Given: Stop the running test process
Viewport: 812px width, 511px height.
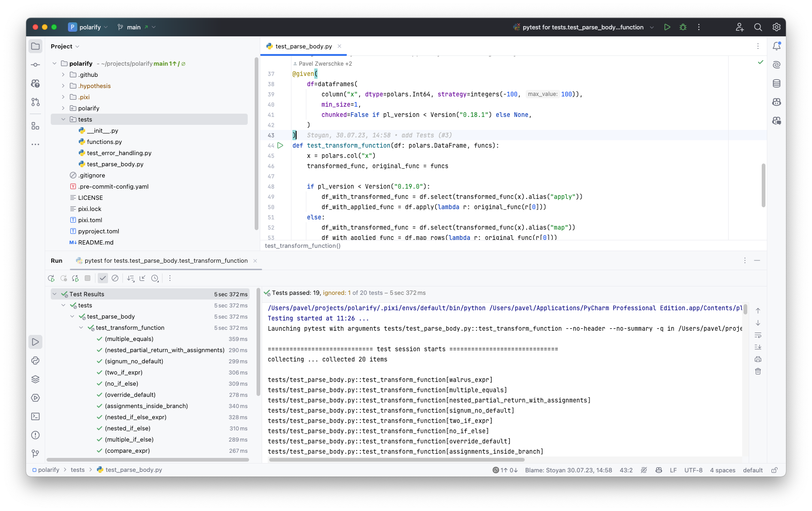Looking at the screenshot, I should (x=88, y=278).
